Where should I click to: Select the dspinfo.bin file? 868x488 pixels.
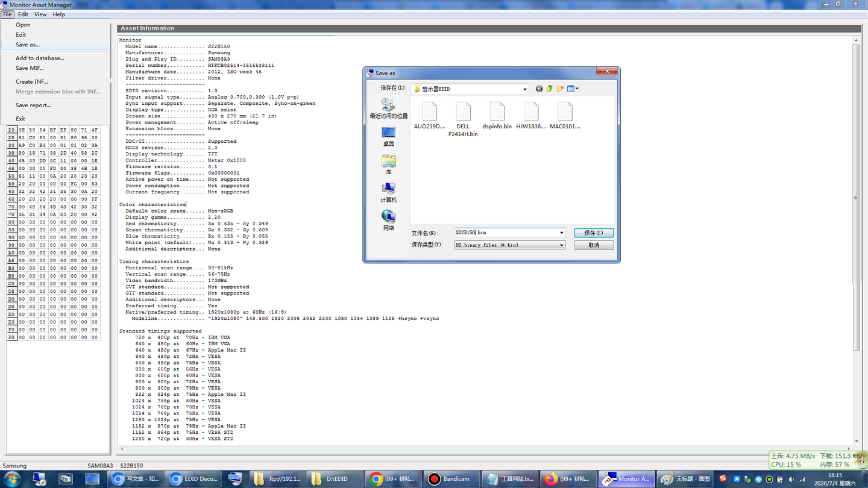[497, 116]
